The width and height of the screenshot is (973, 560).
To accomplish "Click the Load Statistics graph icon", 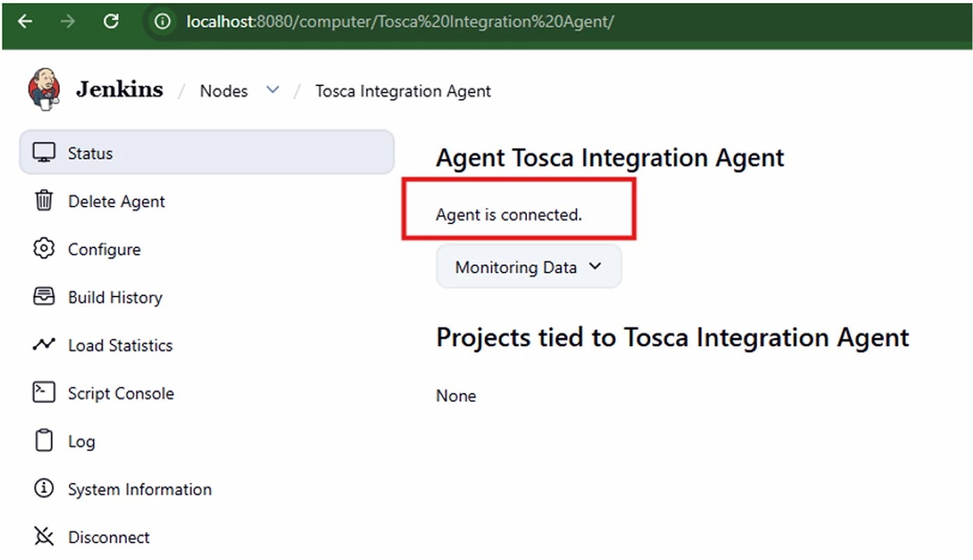I will (44, 345).
